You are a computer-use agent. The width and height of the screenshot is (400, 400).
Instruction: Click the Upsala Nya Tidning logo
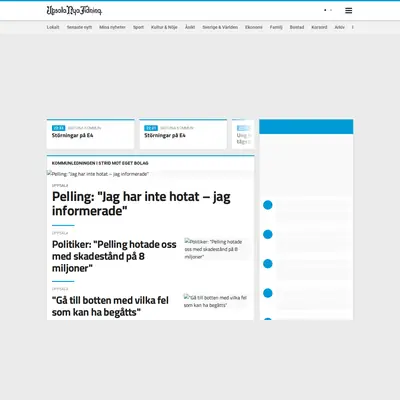74,11
